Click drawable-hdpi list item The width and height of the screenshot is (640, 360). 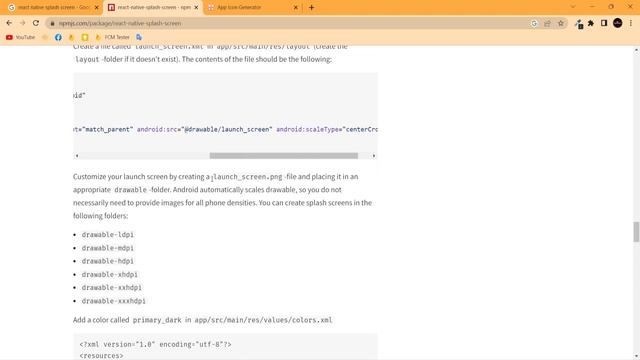(108, 261)
